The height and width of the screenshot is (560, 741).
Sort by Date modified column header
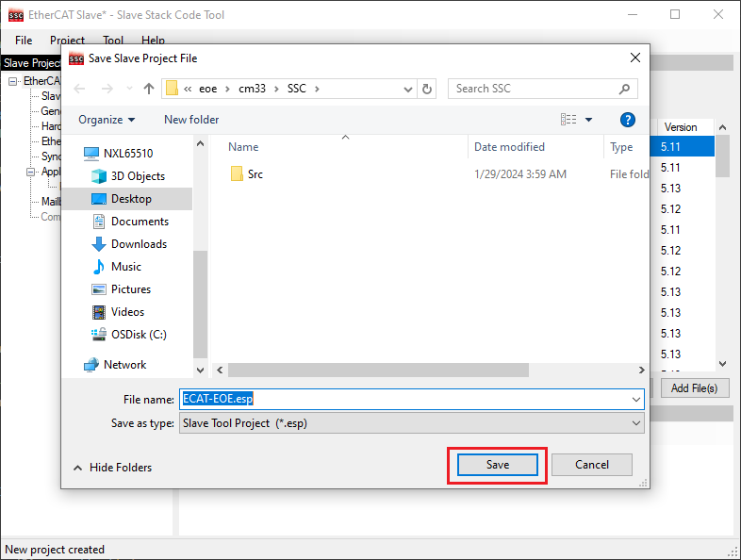509,147
